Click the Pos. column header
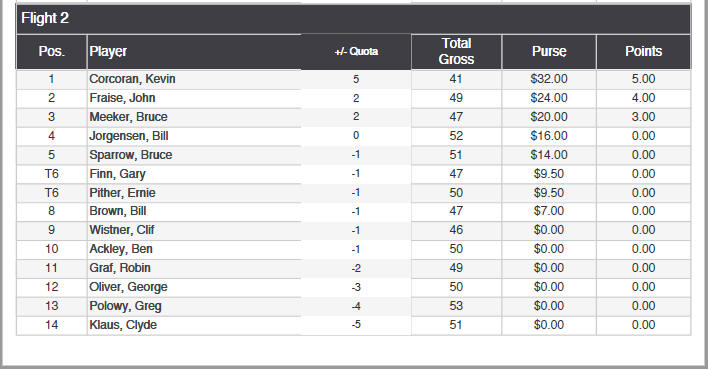This screenshot has width=708, height=369. (51, 51)
